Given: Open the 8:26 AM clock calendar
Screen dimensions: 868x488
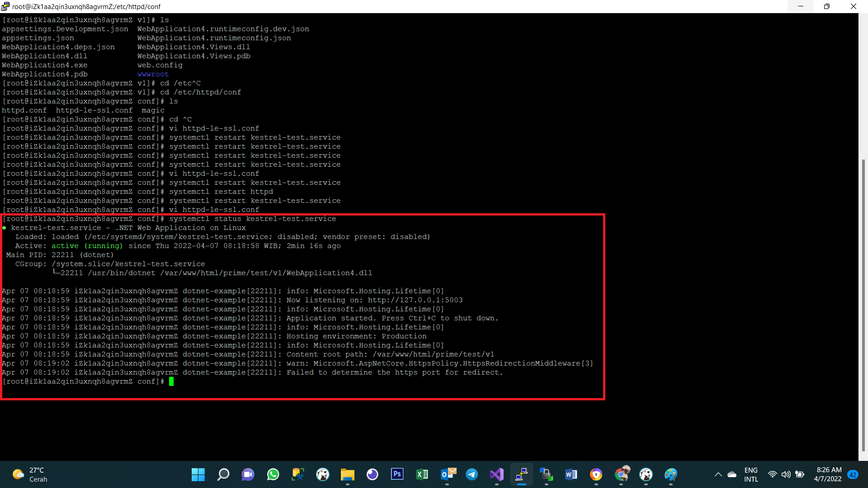Looking at the screenshot, I should point(828,474).
